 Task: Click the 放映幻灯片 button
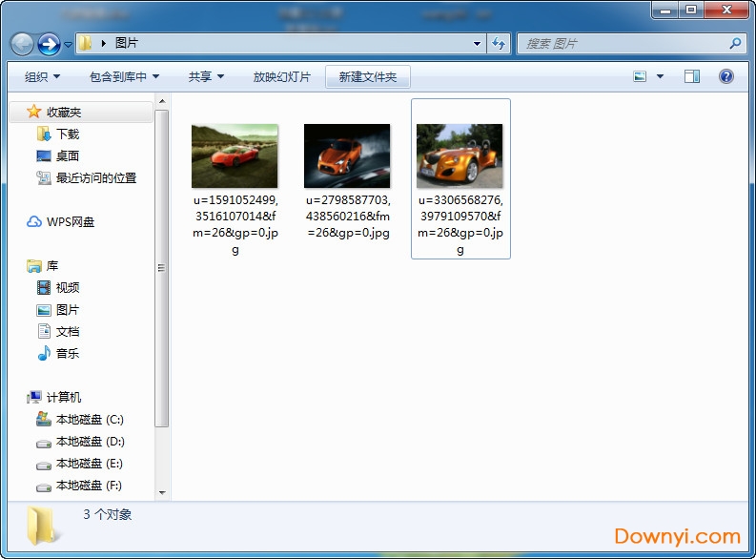click(281, 76)
